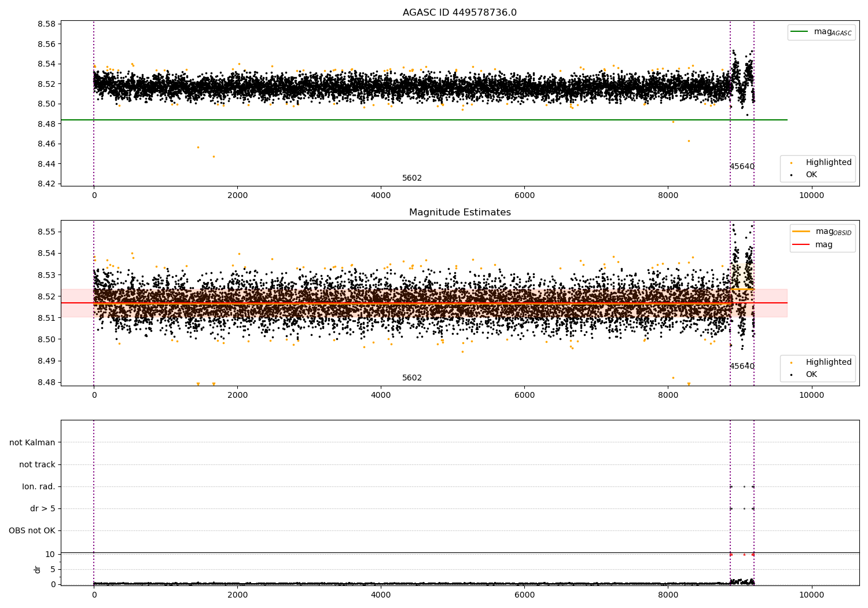
Task: Click the '8.44' tick in the top plot
Action: [x=46, y=164]
